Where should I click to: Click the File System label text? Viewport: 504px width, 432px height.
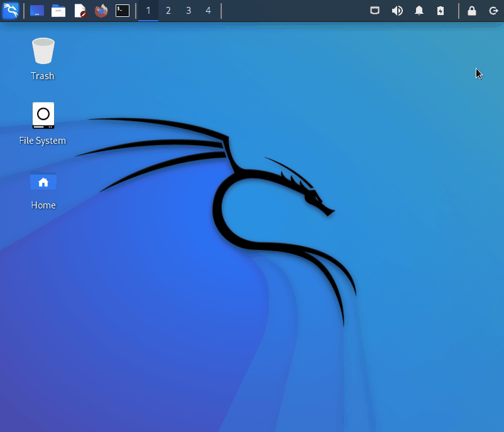click(43, 141)
